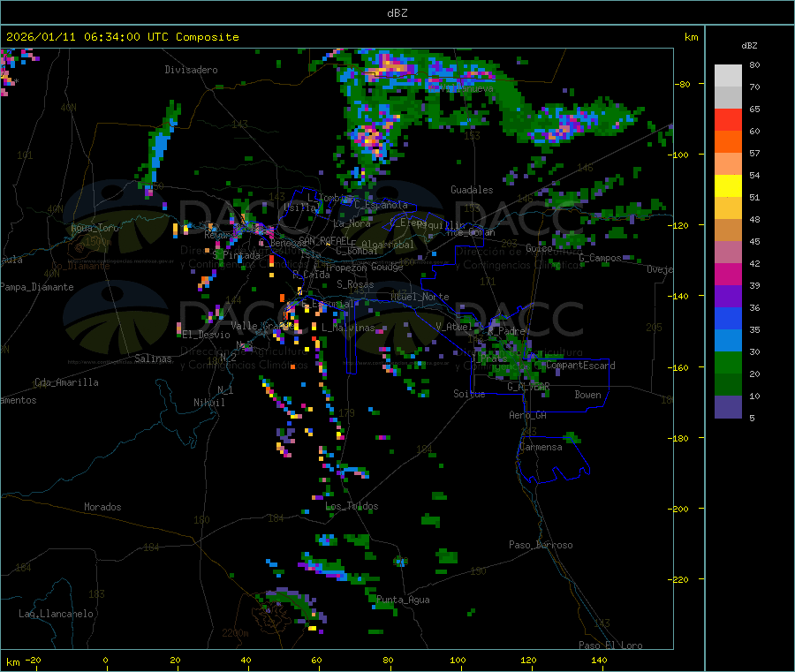Screen dimensions: 795x672
Task: Click the Pampa_Diamante label
Action: pos(37,287)
